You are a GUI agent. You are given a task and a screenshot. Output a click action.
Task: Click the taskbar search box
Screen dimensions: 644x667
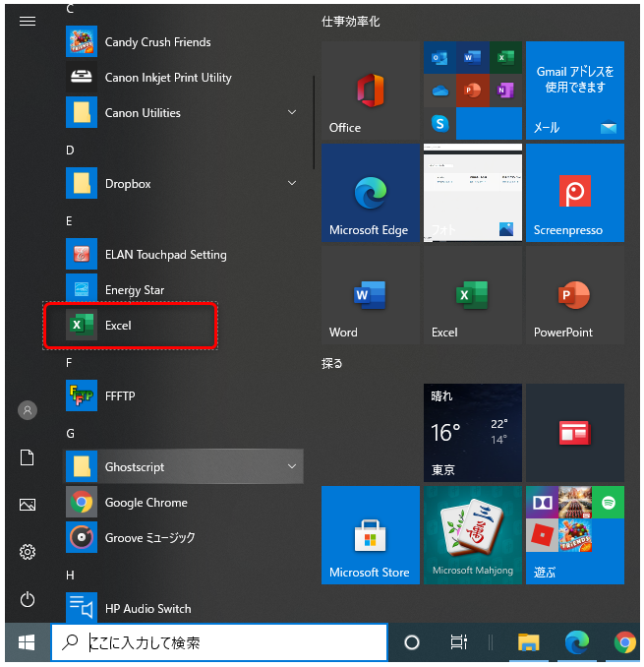click(x=219, y=642)
